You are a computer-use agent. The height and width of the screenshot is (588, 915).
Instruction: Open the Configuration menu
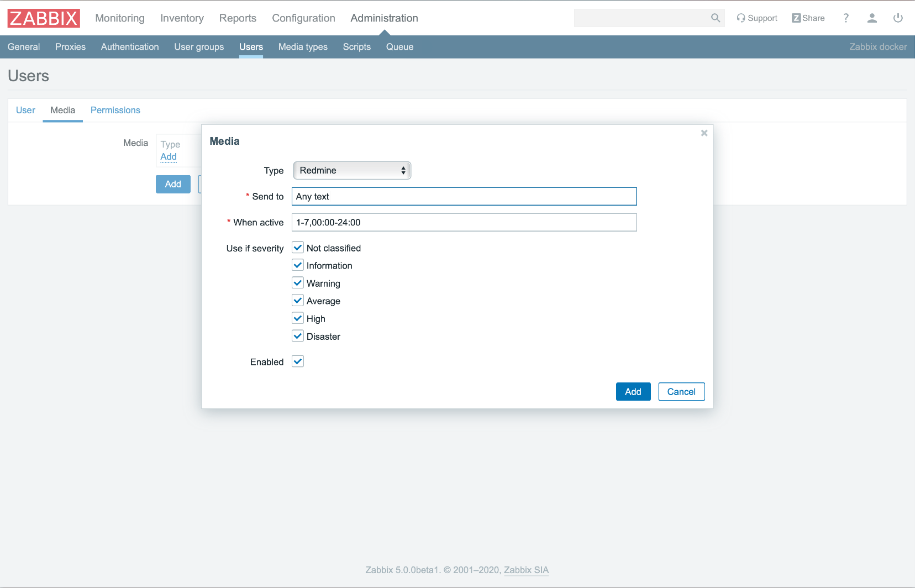tap(303, 18)
